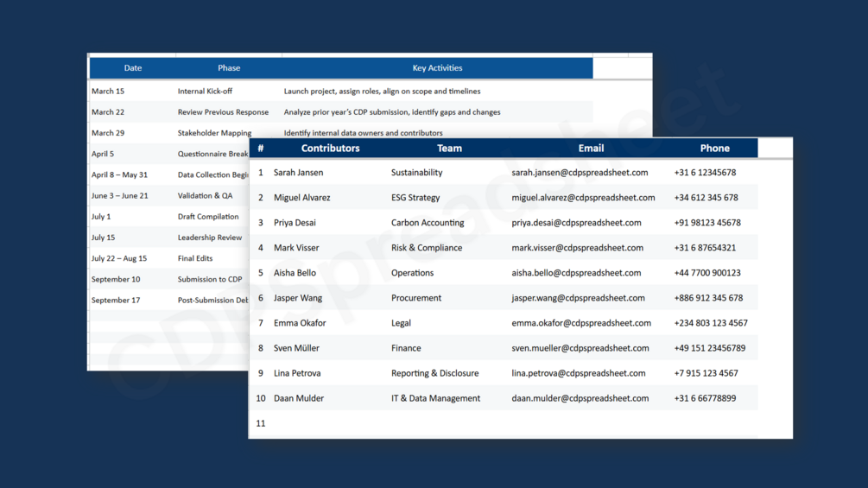Viewport: 868px width, 488px height.
Task: Select the Reporting & Disclosure team cell
Action: pos(434,373)
